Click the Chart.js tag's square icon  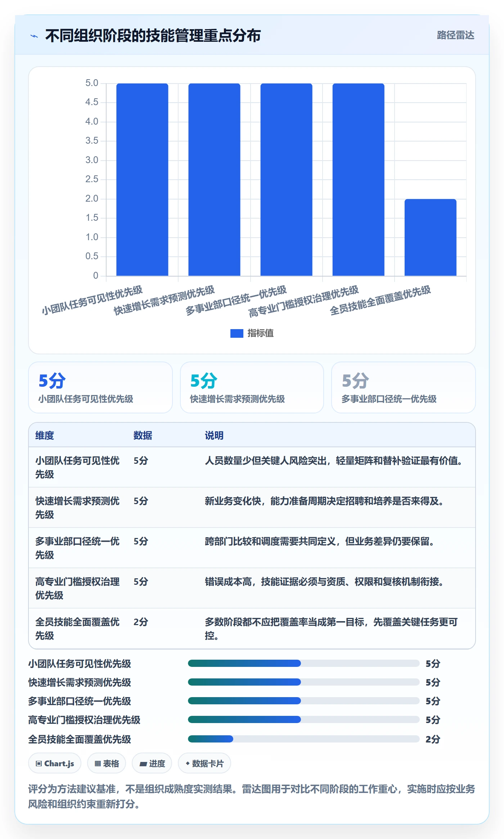point(39,764)
